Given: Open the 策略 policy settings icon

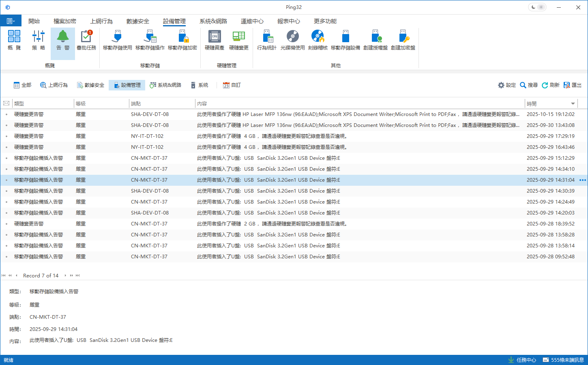Looking at the screenshot, I should point(39,40).
